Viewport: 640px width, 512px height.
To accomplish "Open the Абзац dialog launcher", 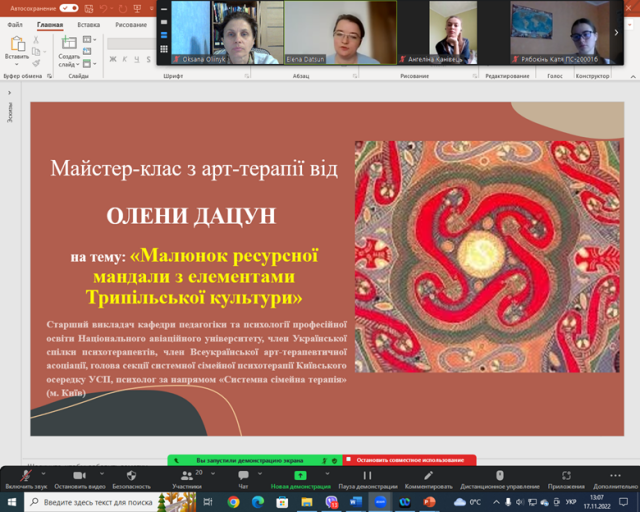I will point(355,76).
